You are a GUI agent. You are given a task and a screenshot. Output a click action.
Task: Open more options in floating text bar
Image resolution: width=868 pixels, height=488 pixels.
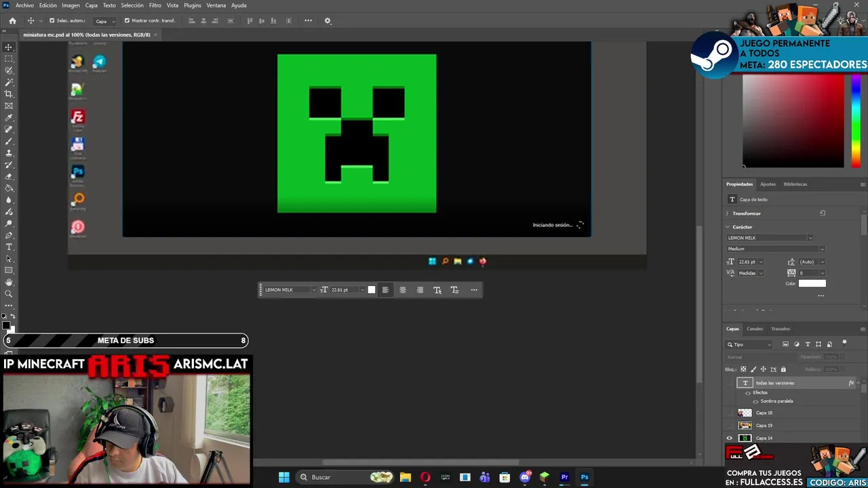[x=474, y=290]
